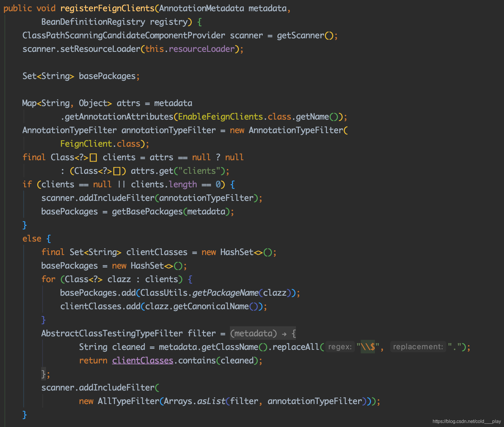Click the else keyword
The width and height of the screenshot is (504, 427).
pos(32,239)
